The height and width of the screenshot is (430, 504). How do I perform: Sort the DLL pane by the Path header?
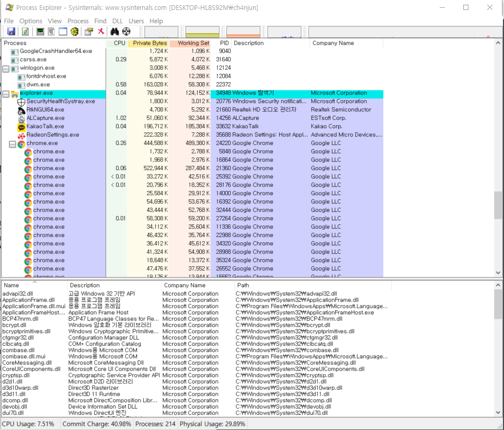pos(313,285)
